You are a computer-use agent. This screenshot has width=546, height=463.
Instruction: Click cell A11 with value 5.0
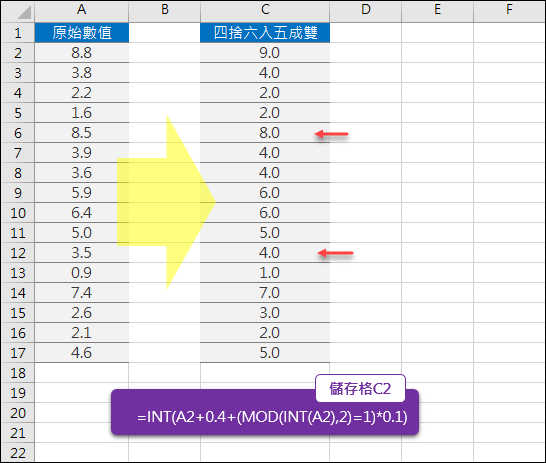coord(82,233)
